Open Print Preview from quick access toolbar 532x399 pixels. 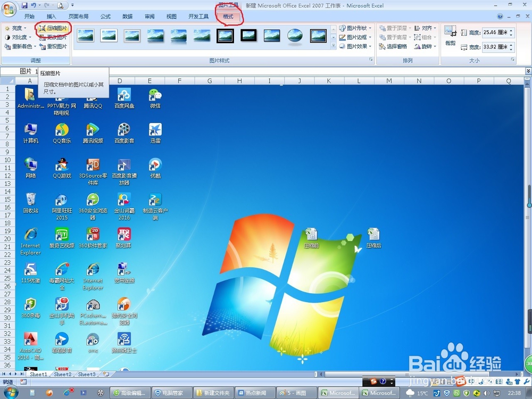61,5
